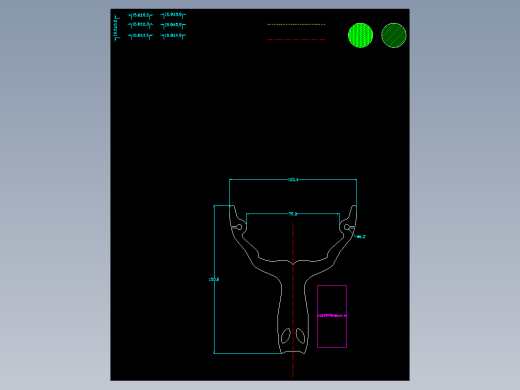This screenshot has width=520, height=390.
Task: Select the magenta rectangle beside the handle
Action: tap(332, 316)
